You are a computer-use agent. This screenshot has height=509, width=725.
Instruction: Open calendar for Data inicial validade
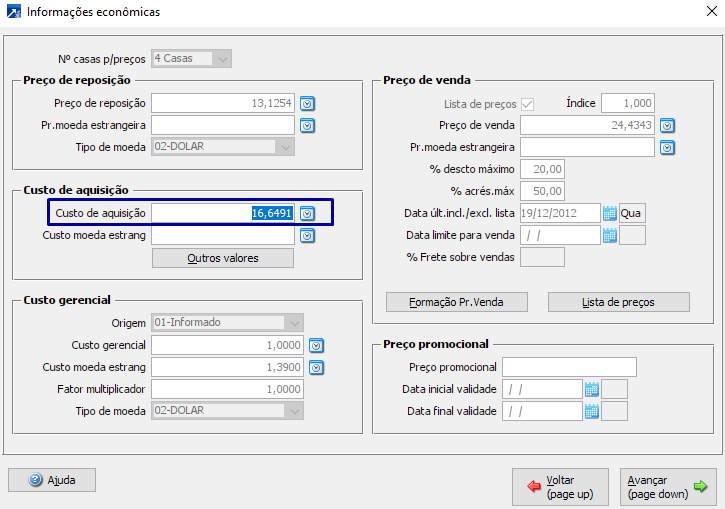591,389
